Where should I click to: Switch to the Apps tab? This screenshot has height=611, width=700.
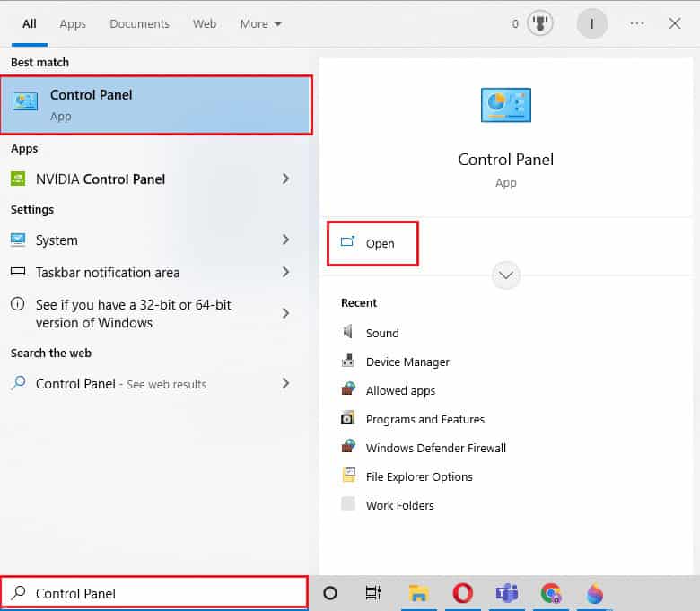tap(73, 24)
